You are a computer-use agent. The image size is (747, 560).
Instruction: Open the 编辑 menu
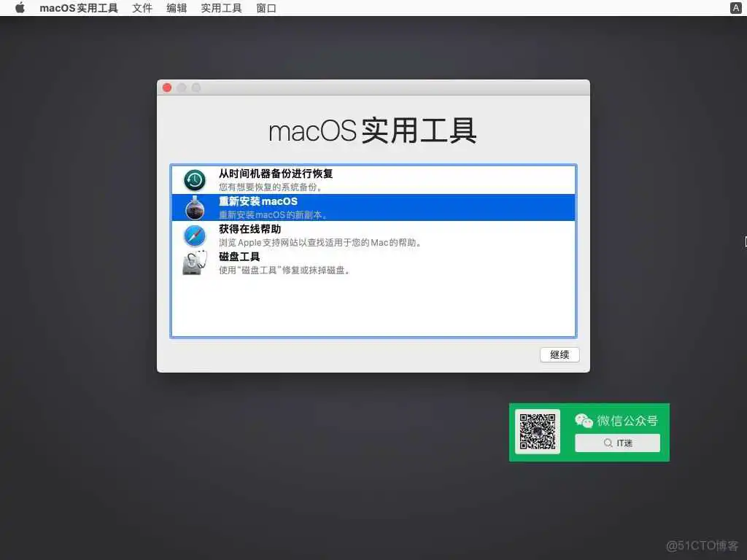tap(176, 8)
